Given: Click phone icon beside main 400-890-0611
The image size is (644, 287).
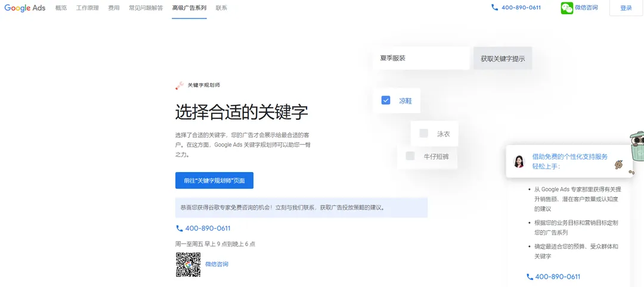Looking at the screenshot, I should pyautogui.click(x=179, y=229).
